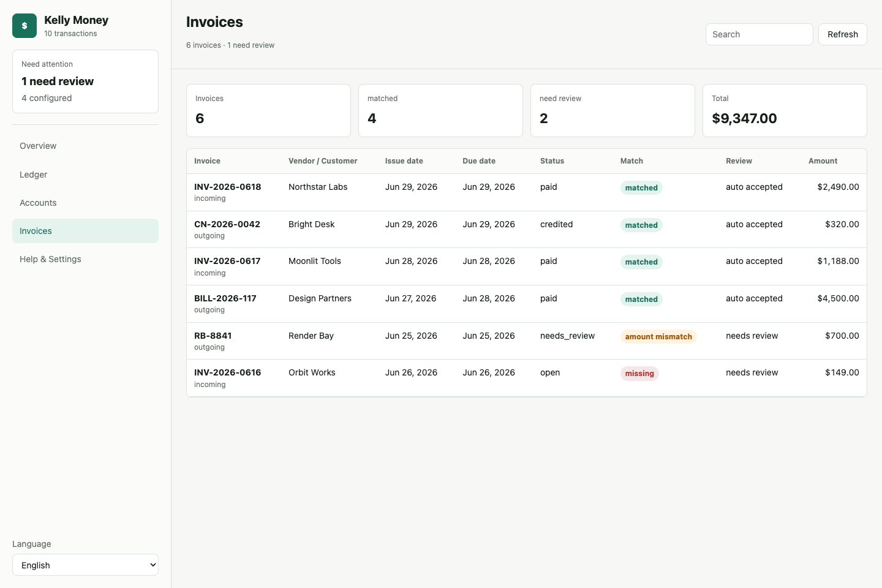Open invoice RB-8841
Image resolution: width=882 pixels, height=588 pixels.
213,336
